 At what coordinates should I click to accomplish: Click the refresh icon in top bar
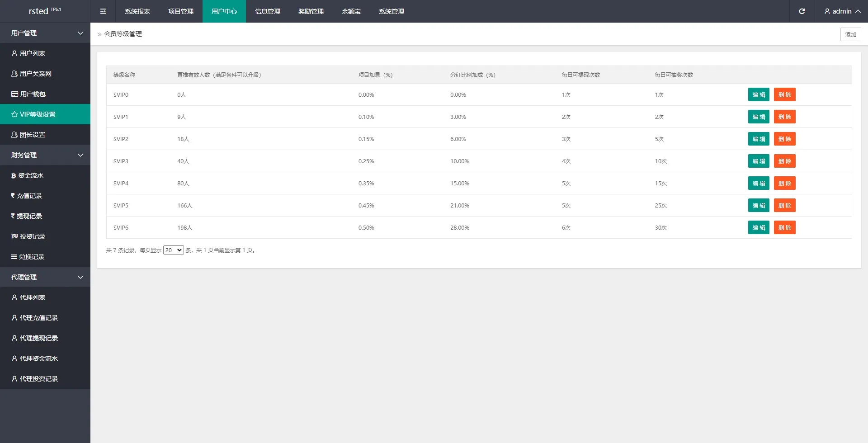pyautogui.click(x=802, y=11)
